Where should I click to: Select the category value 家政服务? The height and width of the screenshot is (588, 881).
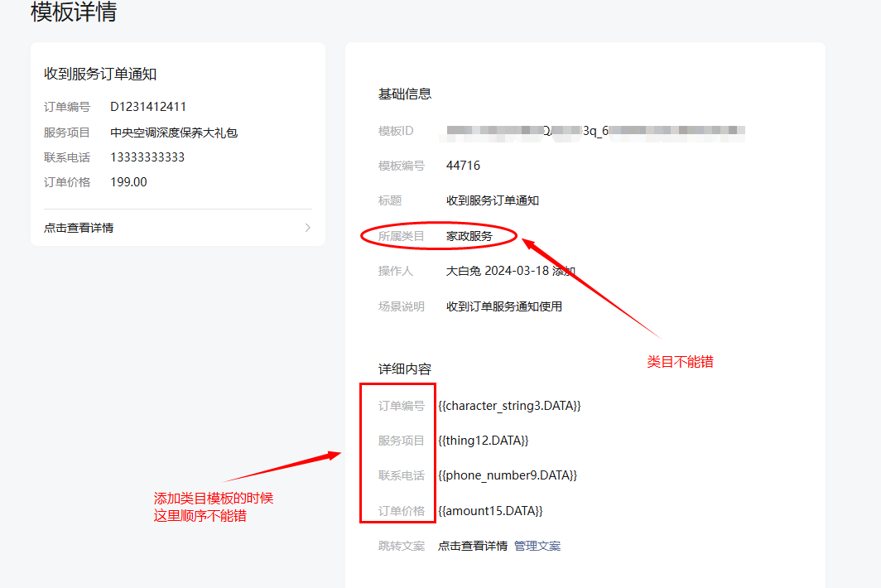469,236
